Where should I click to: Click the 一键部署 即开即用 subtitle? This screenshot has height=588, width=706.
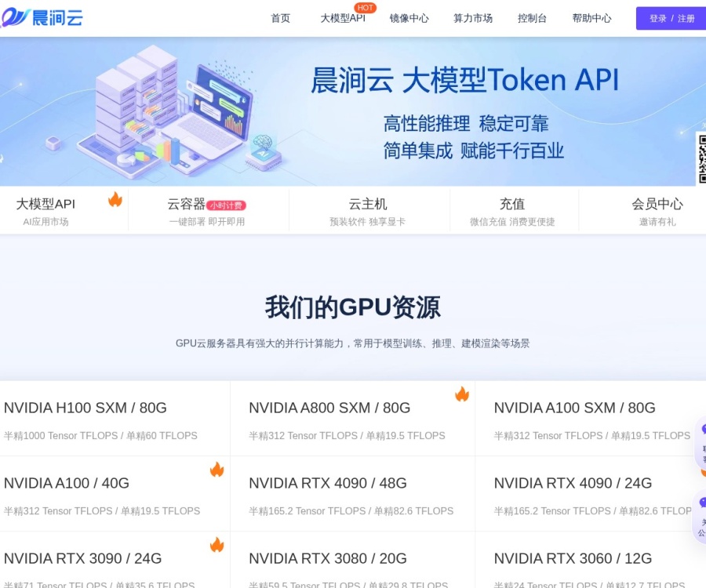point(207,222)
